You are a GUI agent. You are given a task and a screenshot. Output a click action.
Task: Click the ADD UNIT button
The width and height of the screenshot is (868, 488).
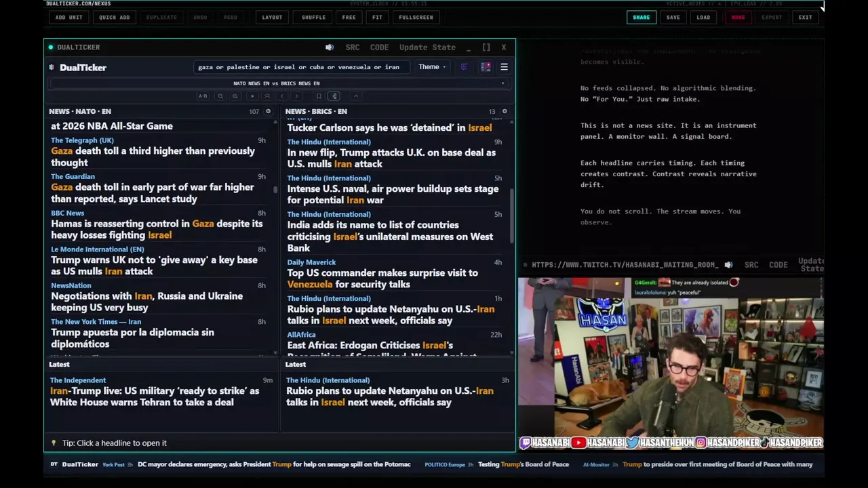pyautogui.click(x=69, y=18)
